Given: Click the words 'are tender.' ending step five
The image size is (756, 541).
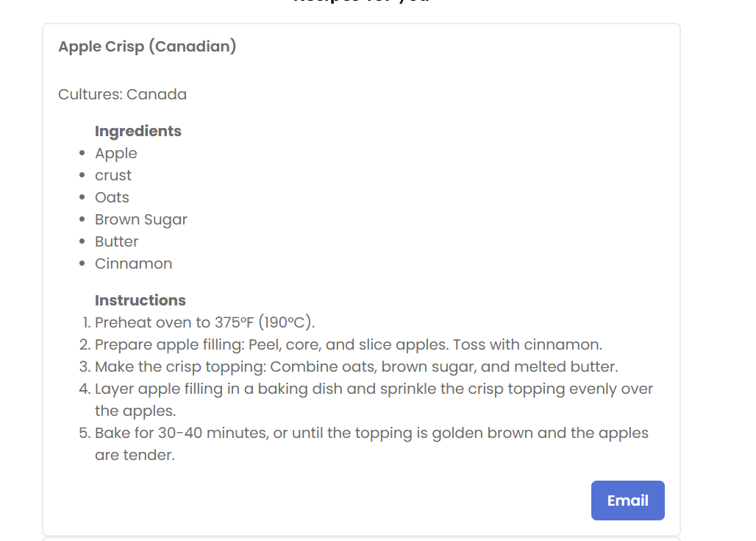Looking at the screenshot, I should (135, 455).
